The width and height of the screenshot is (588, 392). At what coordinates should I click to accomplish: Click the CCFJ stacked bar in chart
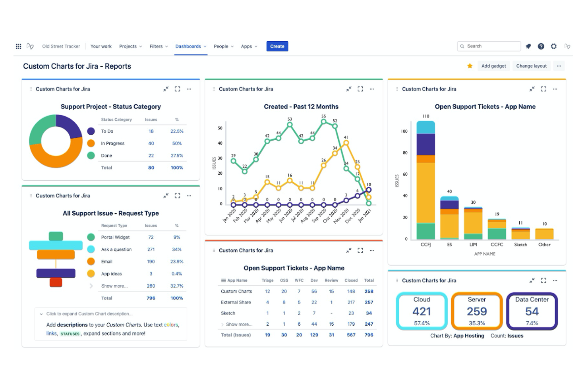point(426,180)
